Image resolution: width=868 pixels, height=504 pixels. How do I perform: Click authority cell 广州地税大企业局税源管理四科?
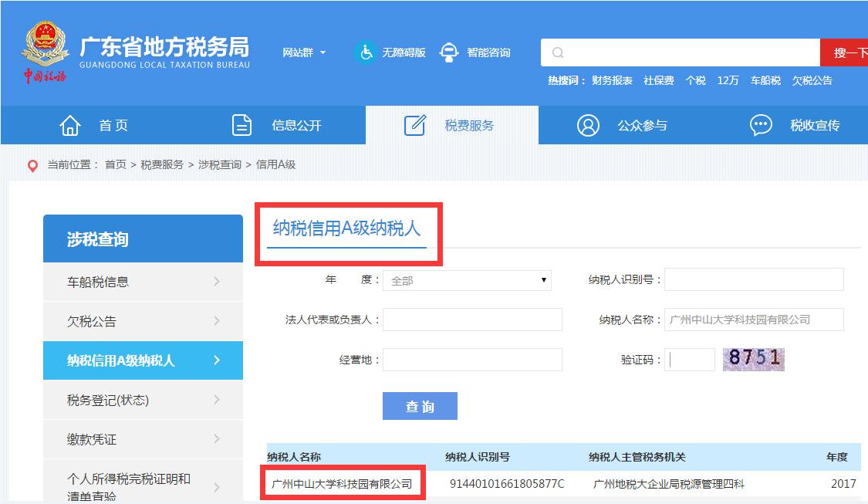[669, 484]
